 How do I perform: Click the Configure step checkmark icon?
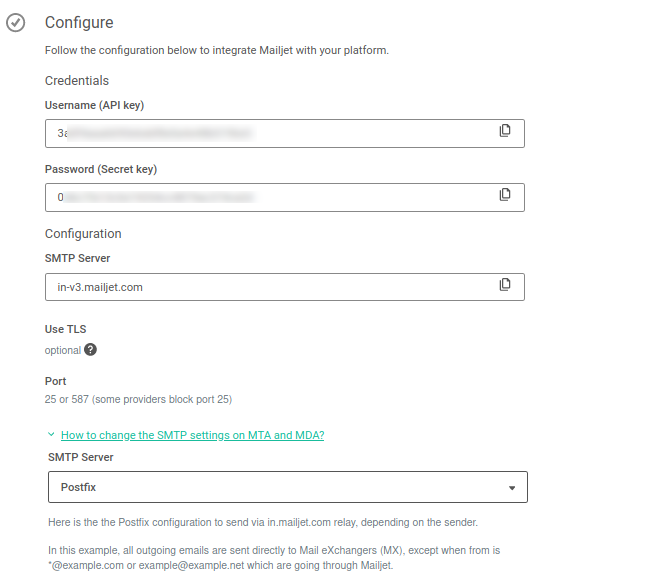[x=16, y=23]
